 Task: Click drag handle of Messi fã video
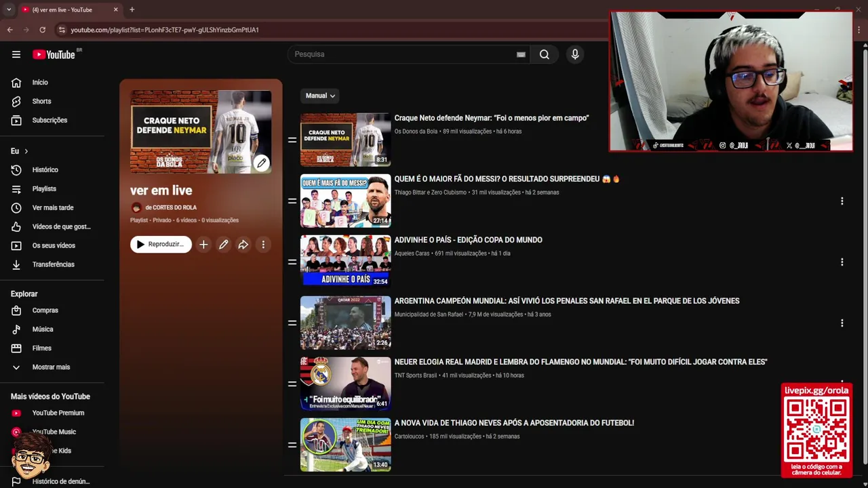point(292,201)
